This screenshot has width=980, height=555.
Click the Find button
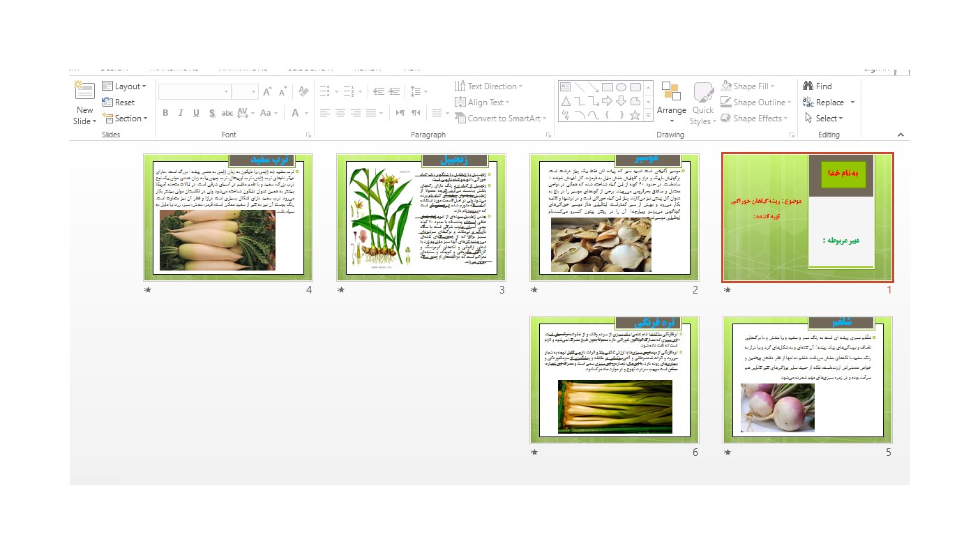[817, 86]
